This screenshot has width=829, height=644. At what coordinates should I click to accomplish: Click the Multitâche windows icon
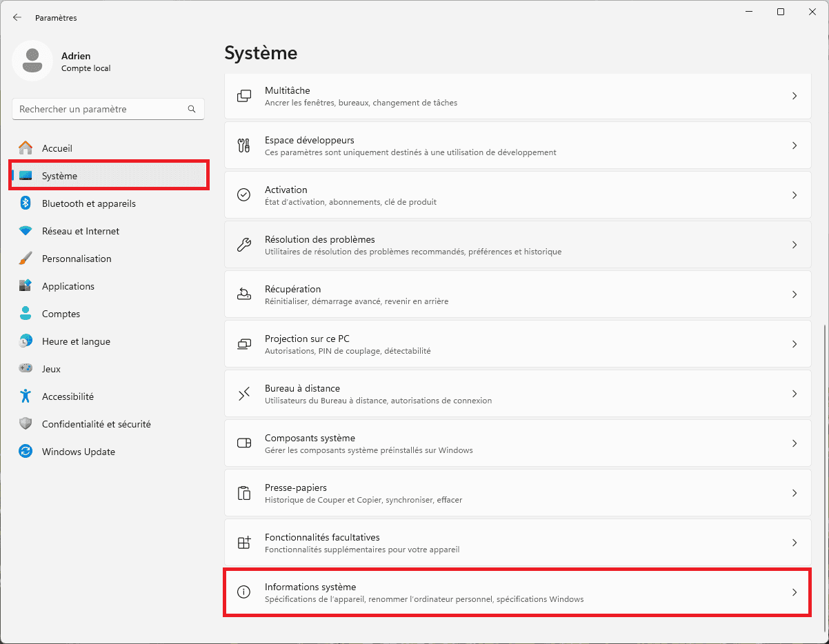243,96
